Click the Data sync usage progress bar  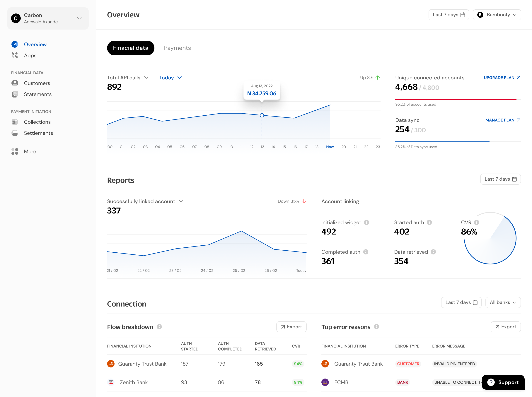458,142
